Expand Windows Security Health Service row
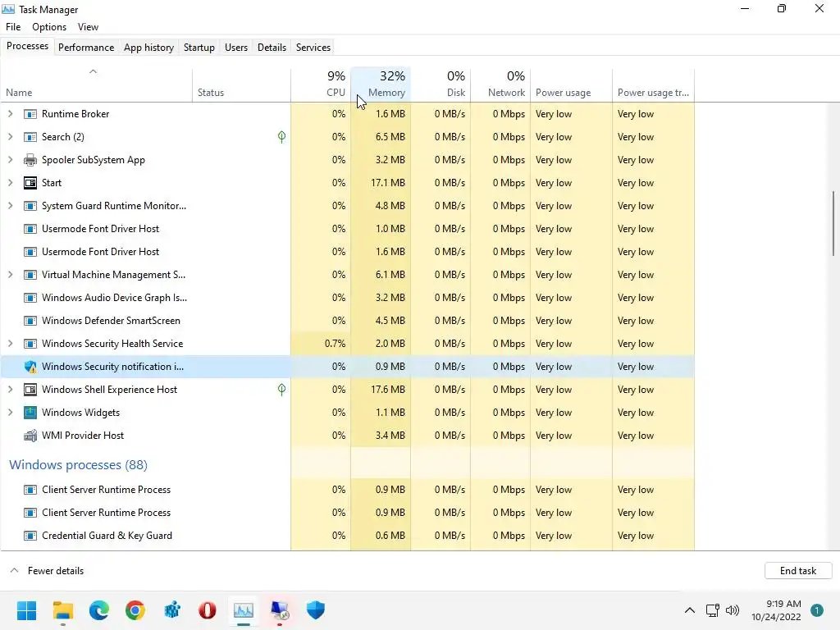The height and width of the screenshot is (630, 840). point(10,344)
